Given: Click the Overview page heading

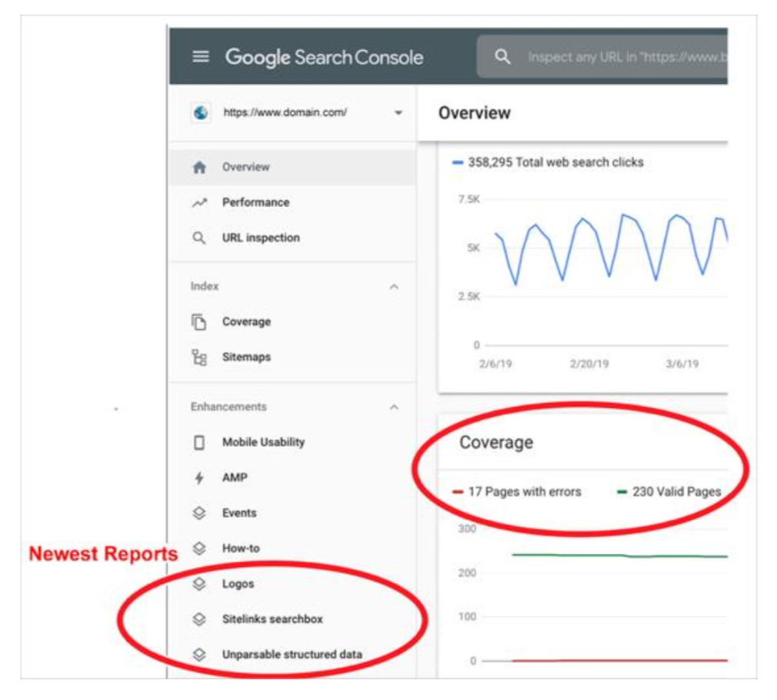Looking at the screenshot, I should [x=474, y=113].
